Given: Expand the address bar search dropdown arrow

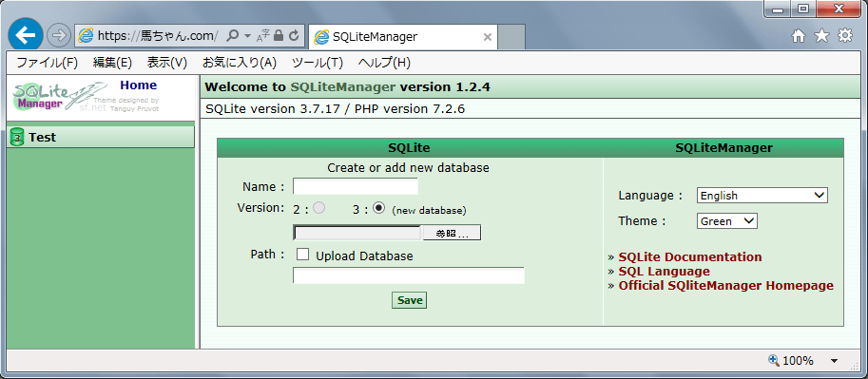Looking at the screenshot, I should 247,36.
